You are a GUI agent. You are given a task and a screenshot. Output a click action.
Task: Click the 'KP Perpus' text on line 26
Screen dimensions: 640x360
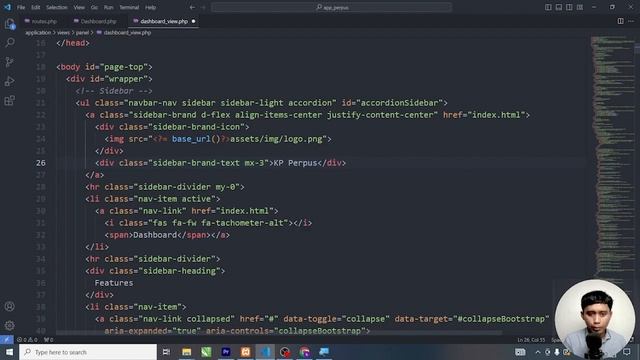pos(295,163)
